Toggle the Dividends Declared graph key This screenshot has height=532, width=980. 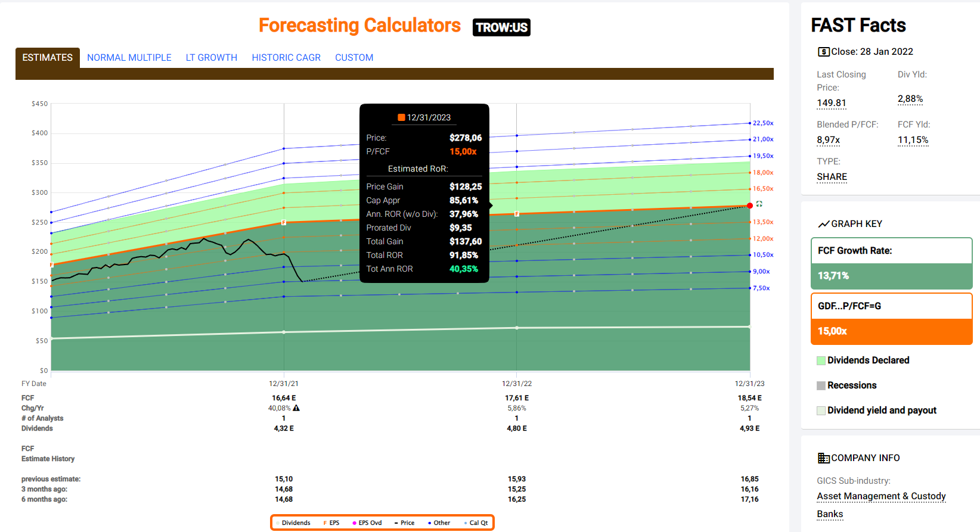(x=821, y=360)
